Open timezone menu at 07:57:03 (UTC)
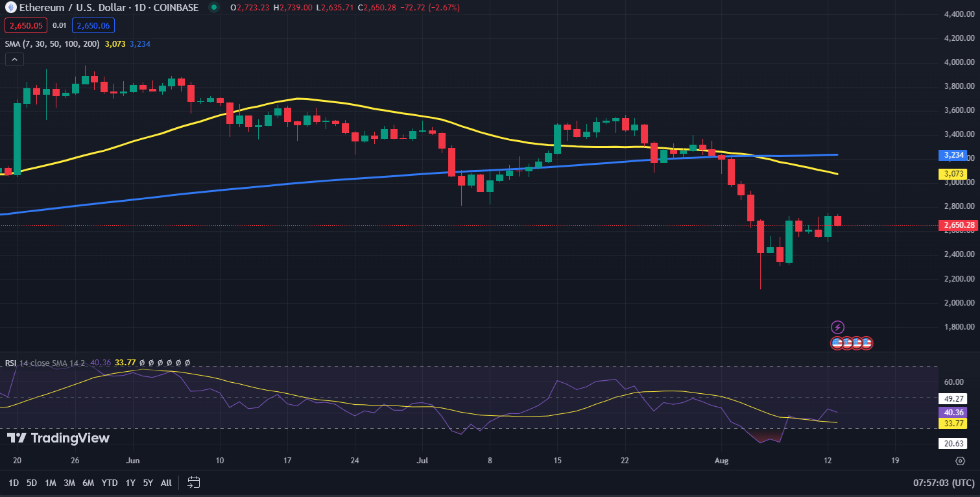The width and height of the screenshot is (980, 497). click(943, 483)
